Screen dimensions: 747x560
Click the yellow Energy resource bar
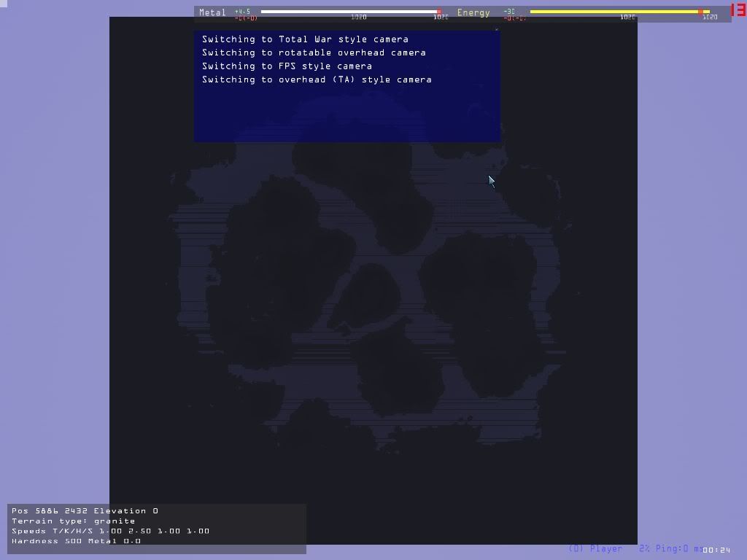point(613,12)
